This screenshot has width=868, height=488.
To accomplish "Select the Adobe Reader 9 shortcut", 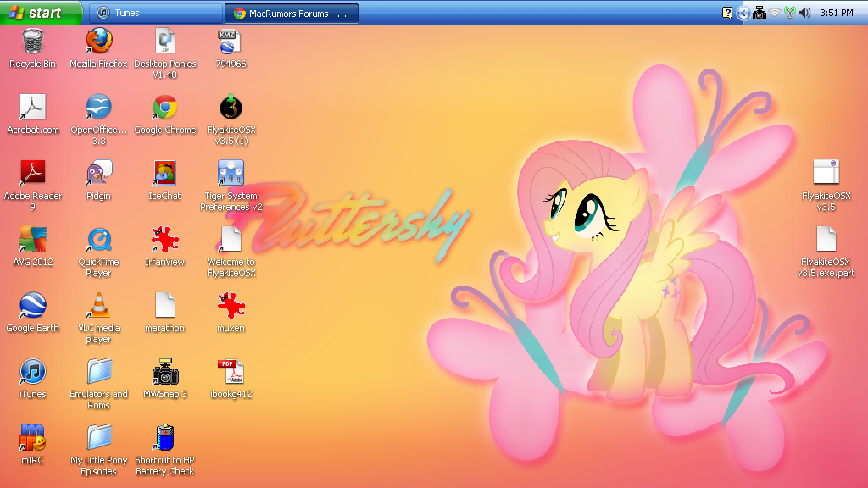I will [x=33, y=173].
